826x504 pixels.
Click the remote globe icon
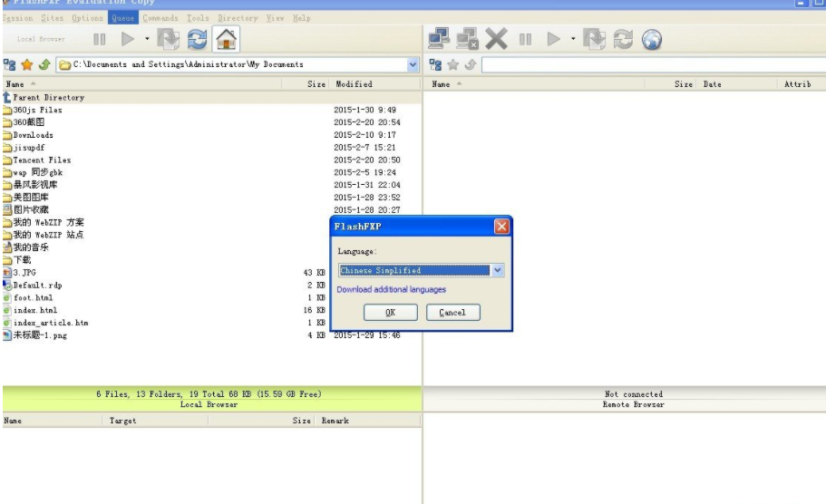[x=652, y=40]
